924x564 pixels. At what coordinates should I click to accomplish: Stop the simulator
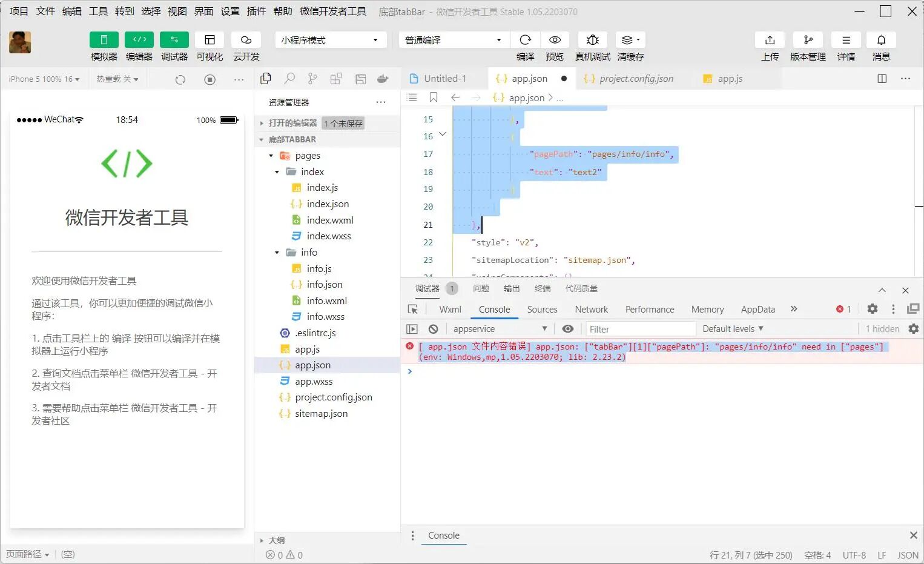coord(210,80)
